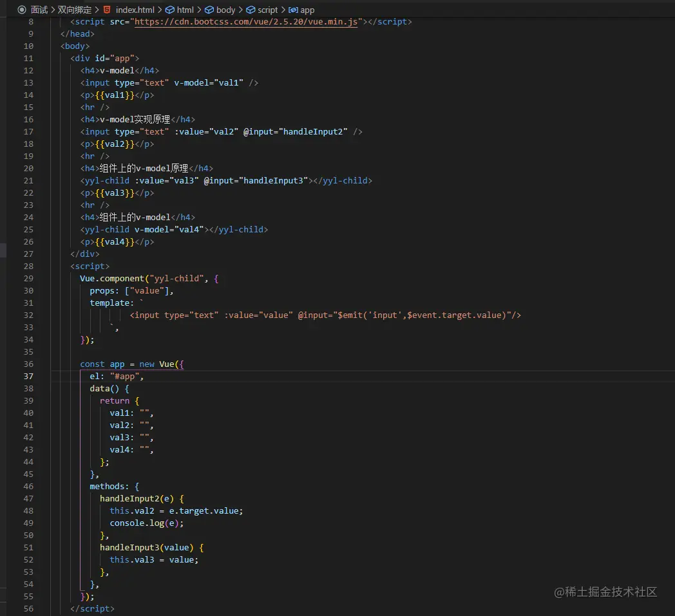The width and height of the screenshot is (675, 616).
Task: Click the '</head>' closing tag
Action: coord(77,33)
